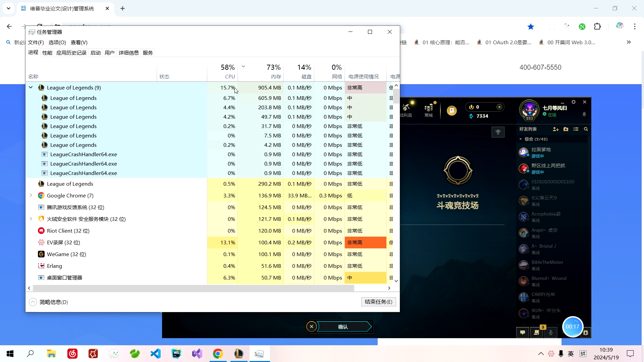Click the new folder icon in friends list
The image size is (644, 362).
click(566, 129)
